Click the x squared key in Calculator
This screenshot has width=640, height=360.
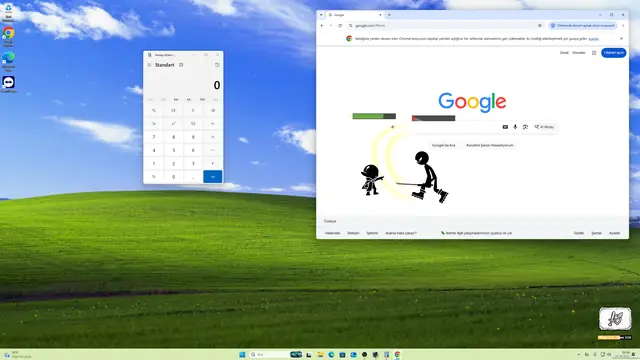[x=173, y=124]
